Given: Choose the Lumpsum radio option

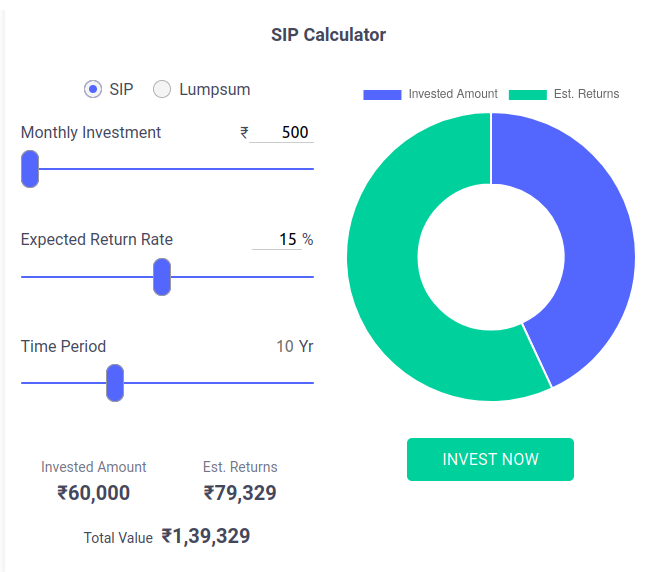Looking at the screenshot, I should click(x=162, y=89).
